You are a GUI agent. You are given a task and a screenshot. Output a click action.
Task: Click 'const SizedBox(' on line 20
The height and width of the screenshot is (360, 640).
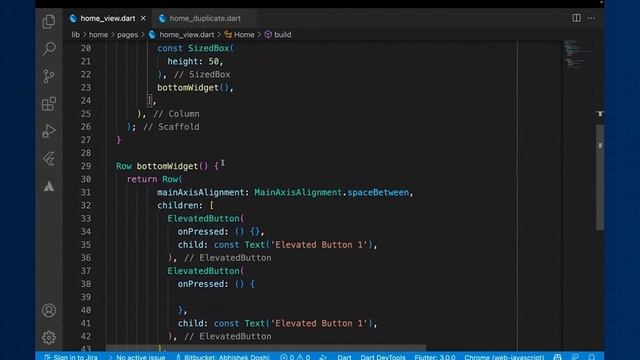pos(196,48)
